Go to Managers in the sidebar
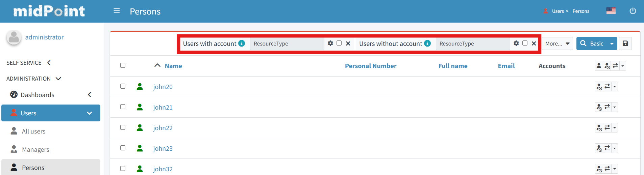This screenshot has height=175, width=644. [35, 149]
